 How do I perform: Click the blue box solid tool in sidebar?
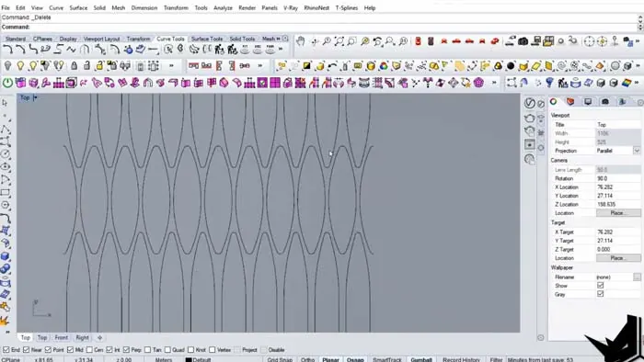point(5,256)
